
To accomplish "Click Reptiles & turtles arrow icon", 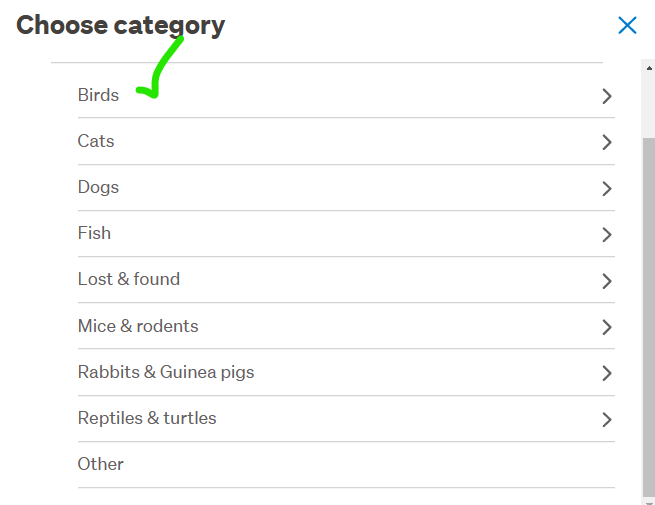I will (x=606, y=419).
